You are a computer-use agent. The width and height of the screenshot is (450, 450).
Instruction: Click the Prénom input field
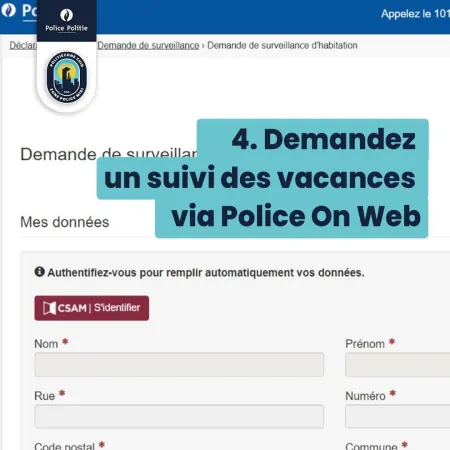click(x=398, y=365)
